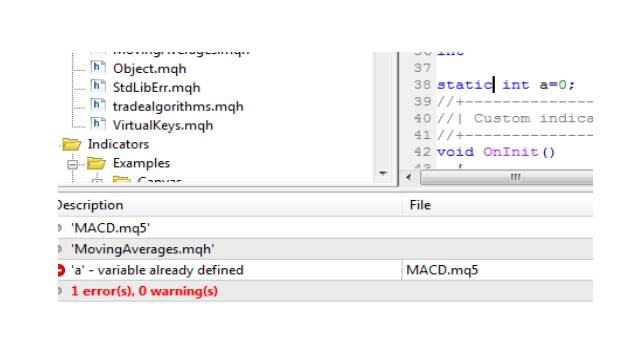The height and width of the screenshot is (360, 640).
Task: Click the 'static' keyword on line 38
Action: pyautogui.click(x=464, y=85)
